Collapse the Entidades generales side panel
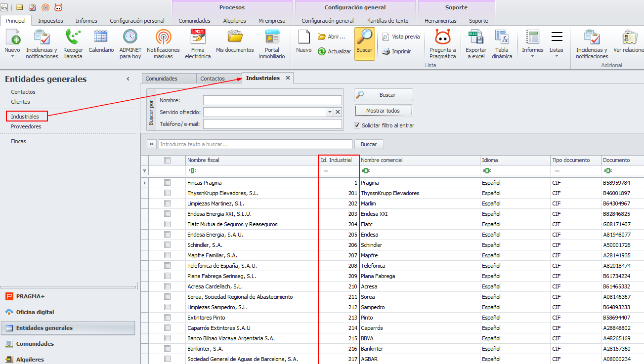This screenshot has height=364, width=644. 128,79
